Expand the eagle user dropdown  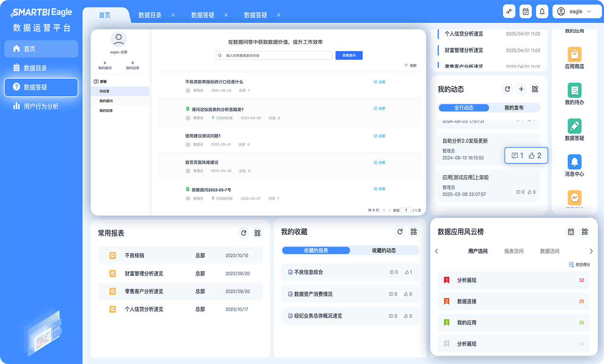click(x=577, y=12)
